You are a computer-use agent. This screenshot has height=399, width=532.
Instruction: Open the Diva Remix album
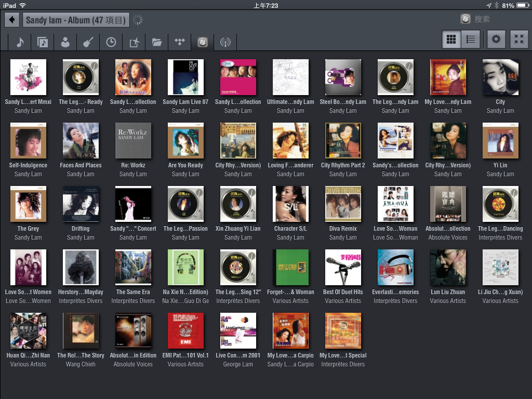click(x=343, y=204)
